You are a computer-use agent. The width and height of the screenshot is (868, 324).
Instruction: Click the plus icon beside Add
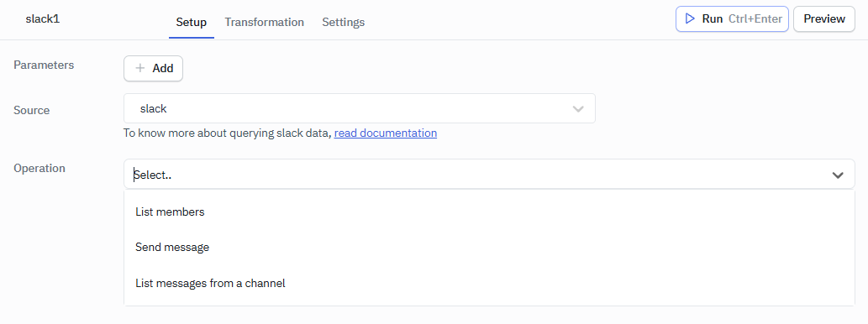point(140,68)
